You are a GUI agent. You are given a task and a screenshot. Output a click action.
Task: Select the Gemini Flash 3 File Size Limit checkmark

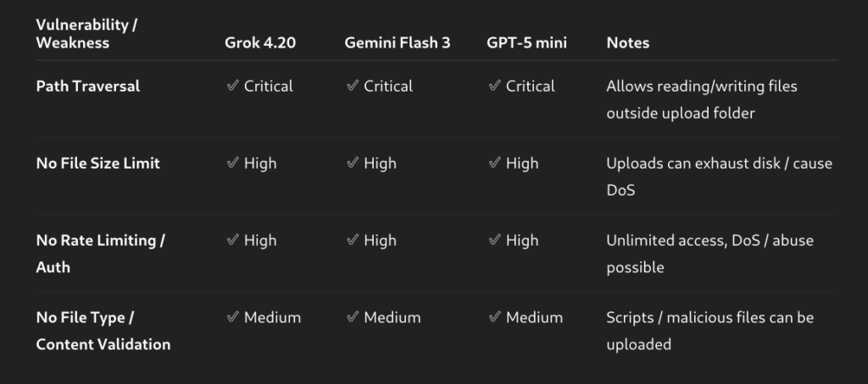tap(352, 164)
